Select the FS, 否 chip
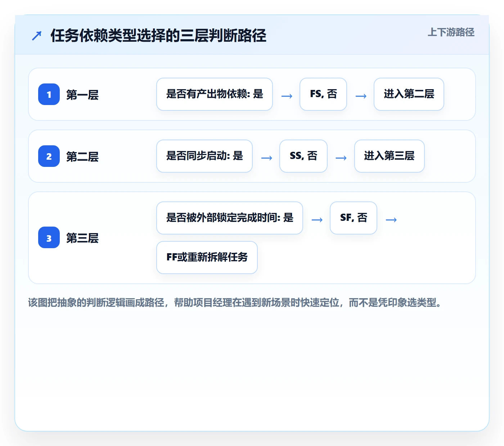Viewport: 504px width, 446px height. (323, 94)
